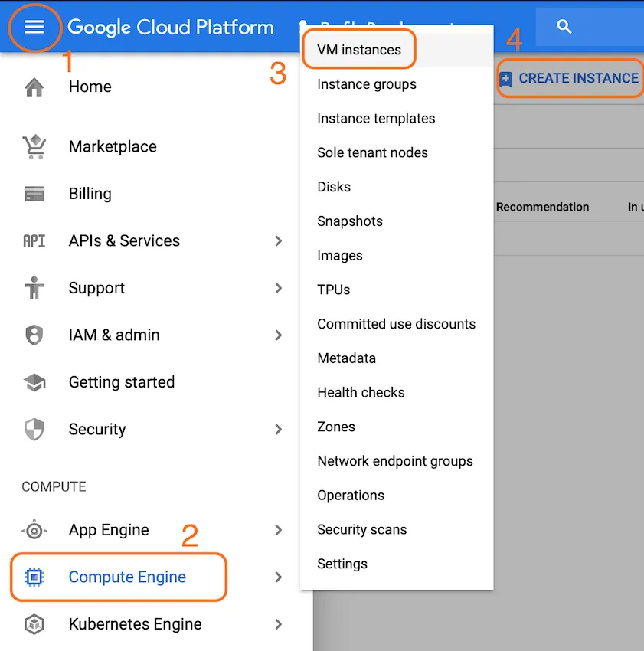Viewport: 644px width, 651px height.
Task: Open Committed use discounts entry
Action: [396, 324]
